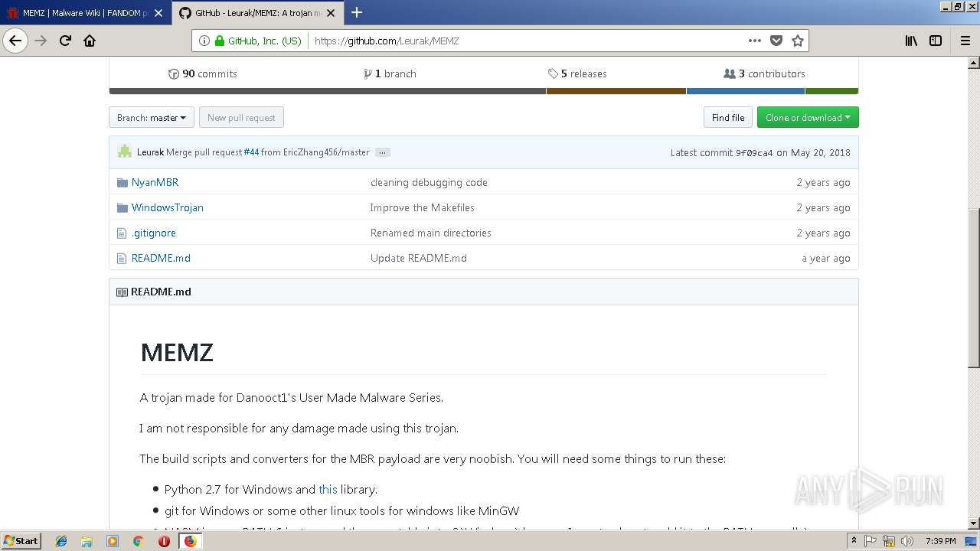The width and height of the screenshot is (980, 551).
Task: Open the Branch: master dropdown
Action: click(x=152, y=117)
